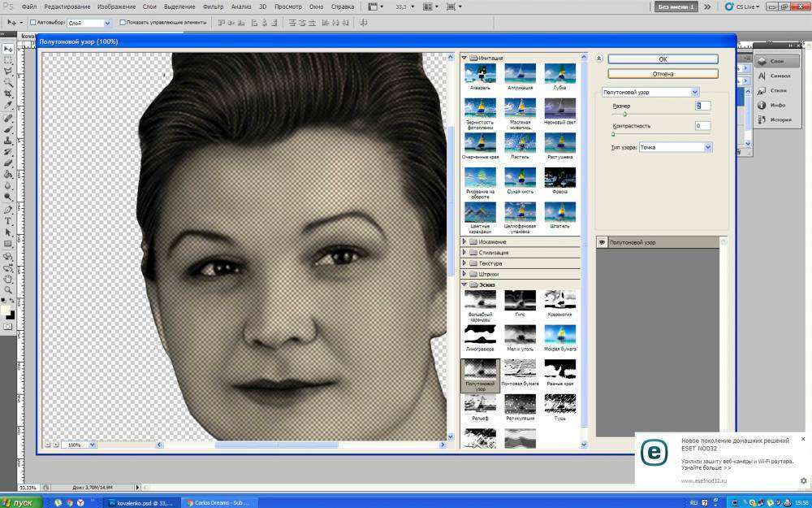Check 'Показать управляющие элементы' option

(x=123, y=23)
